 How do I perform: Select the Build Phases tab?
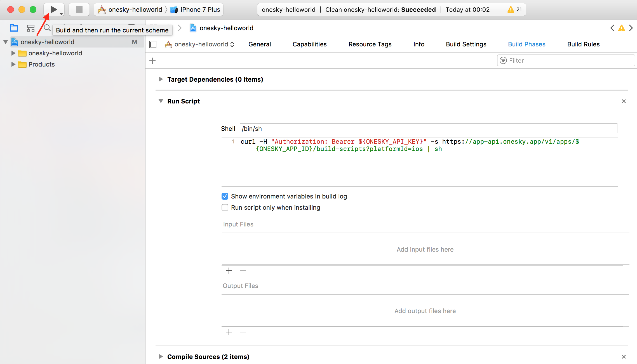coord(526,44)
